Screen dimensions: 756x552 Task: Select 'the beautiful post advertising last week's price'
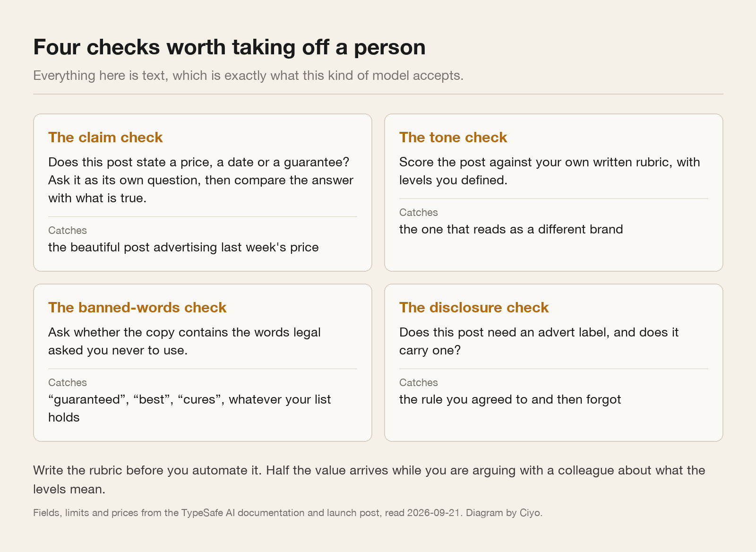click(x=183, y=248)
